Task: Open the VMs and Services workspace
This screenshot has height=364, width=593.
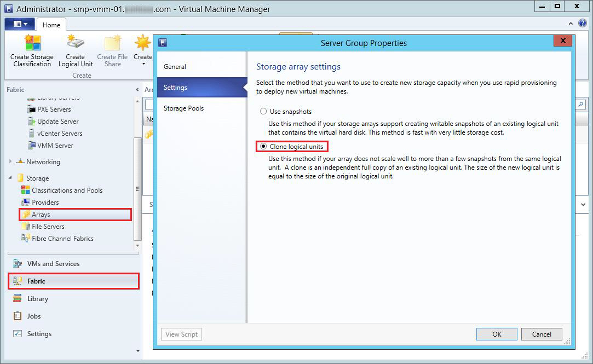Action: click(x=53, y=264)
